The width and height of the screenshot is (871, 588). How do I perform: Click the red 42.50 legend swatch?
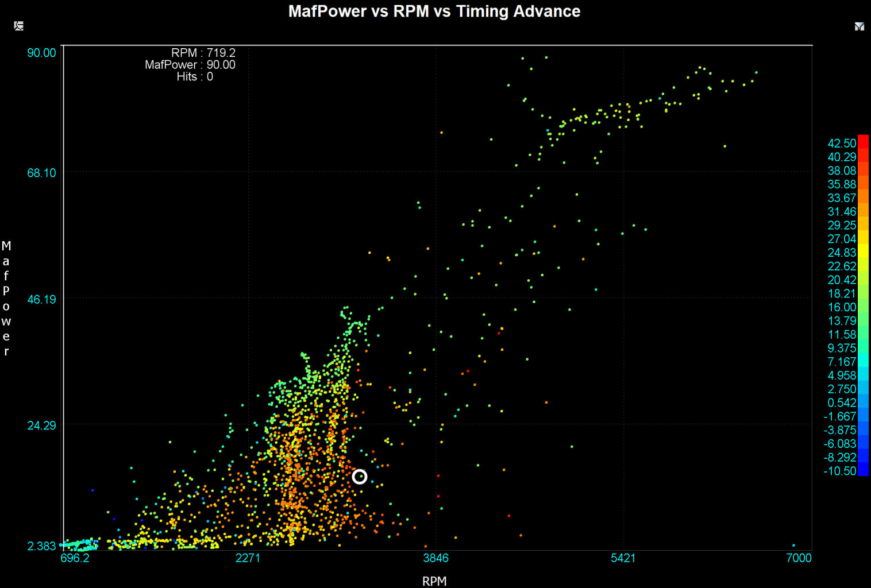coord(862,142)
